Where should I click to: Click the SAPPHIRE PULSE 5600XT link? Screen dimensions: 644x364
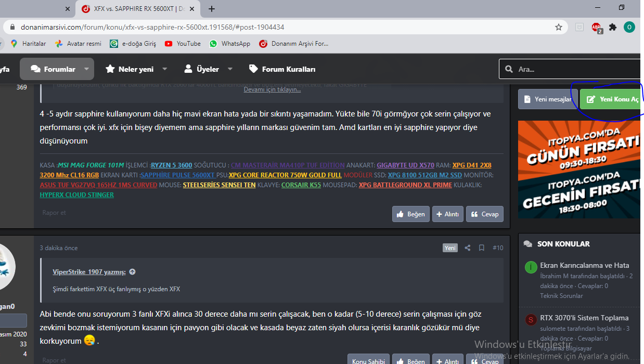(x=177, y=175)
